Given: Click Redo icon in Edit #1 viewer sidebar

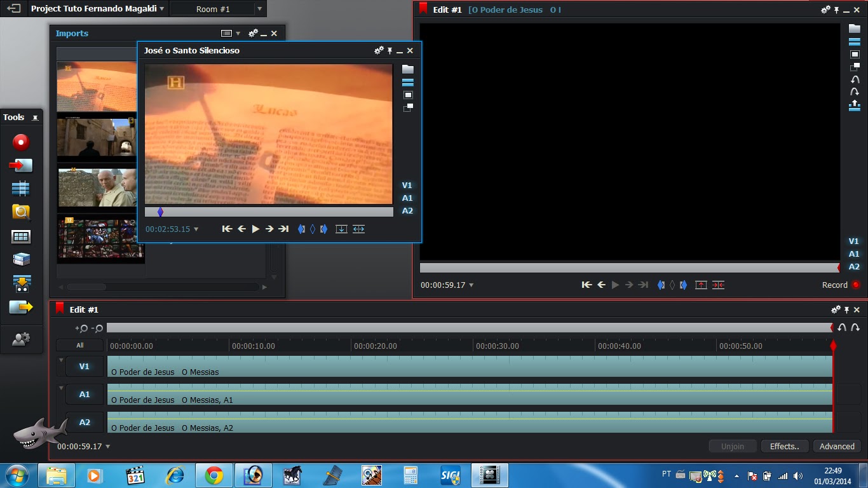Looking at the screenshot, I should [x=855, y=93].
